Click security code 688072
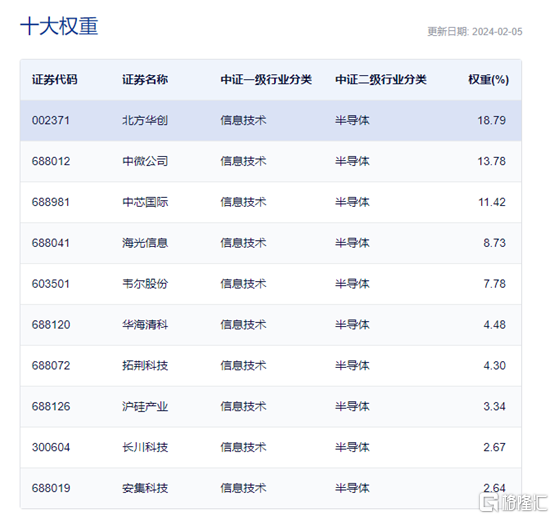Image resolution: width=554 pixels, height=519 pixels. pyautogui.click(x=51, y=366)
